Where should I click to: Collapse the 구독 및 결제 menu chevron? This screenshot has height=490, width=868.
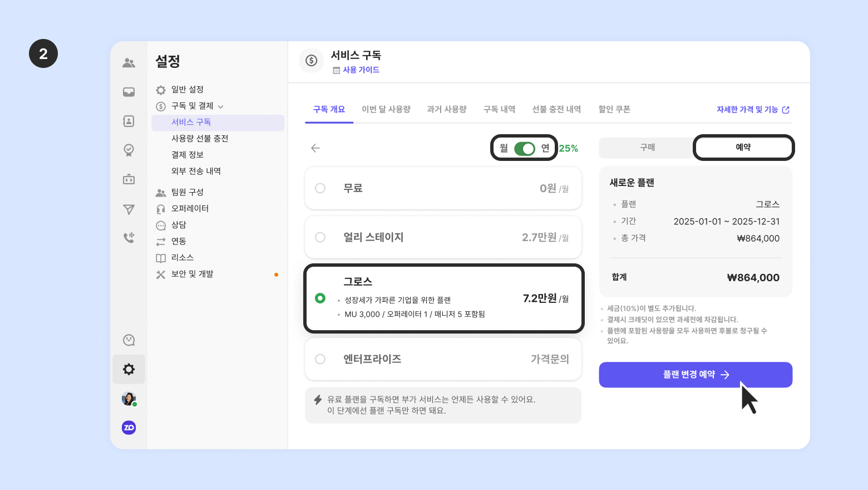(x=221, y=106)
